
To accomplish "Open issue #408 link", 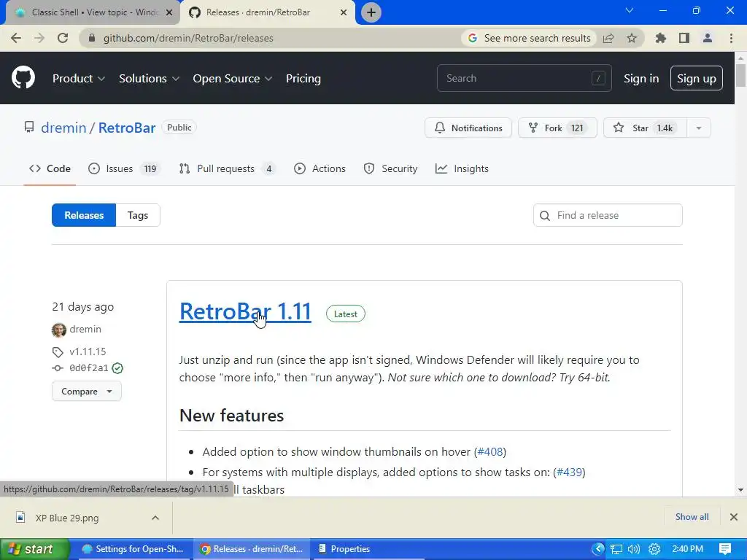I will [x=490, y=452].
